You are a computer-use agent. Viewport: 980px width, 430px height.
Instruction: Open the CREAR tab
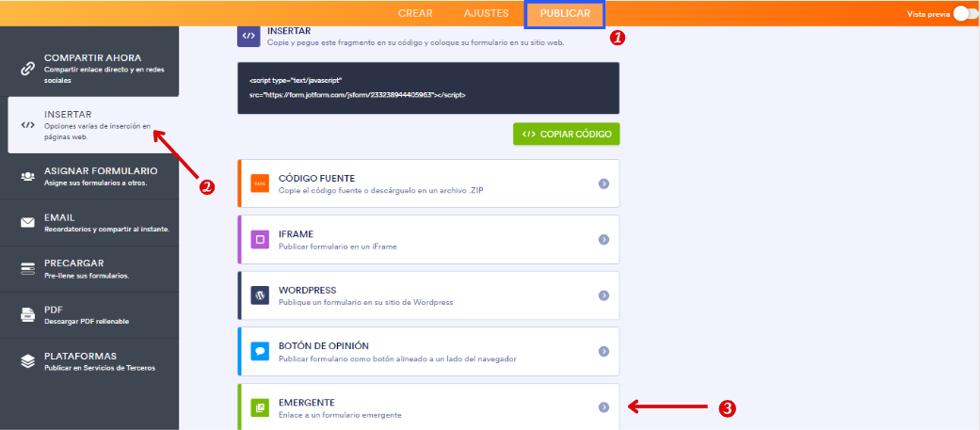tap(415, 13)
